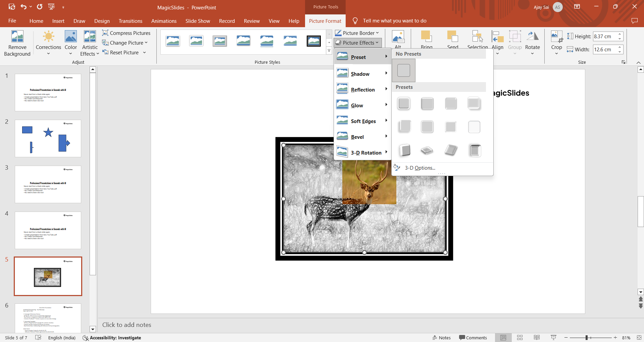The width and height of the screenshot is (644, 342).
Task: Select slide 3 thumbnail
Action: pyautogui.click(x=48, y=184)
